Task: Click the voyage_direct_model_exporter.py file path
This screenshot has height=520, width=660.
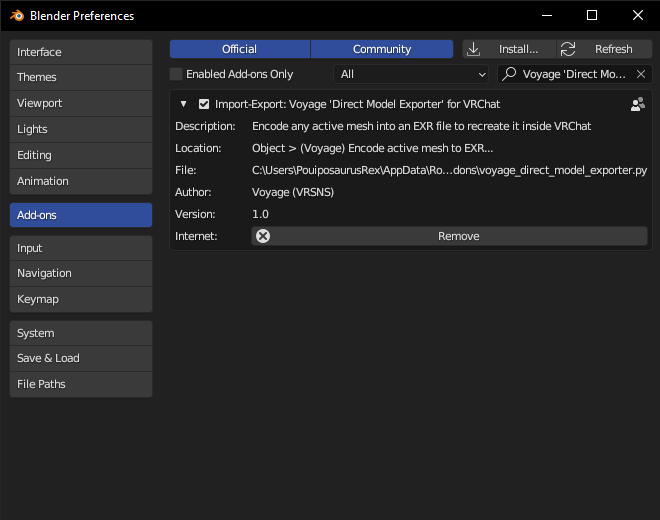Action: (449, 170)
